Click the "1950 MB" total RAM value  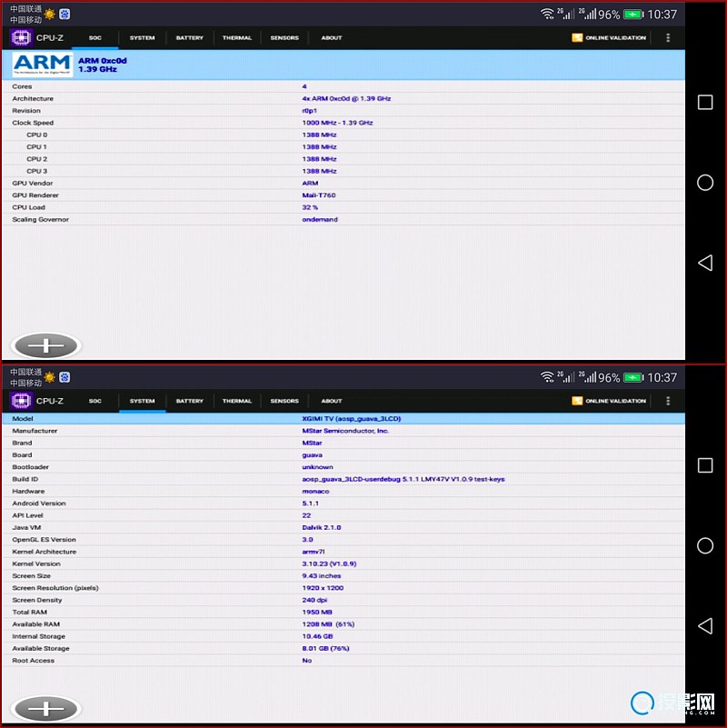[x=317, y=612]
